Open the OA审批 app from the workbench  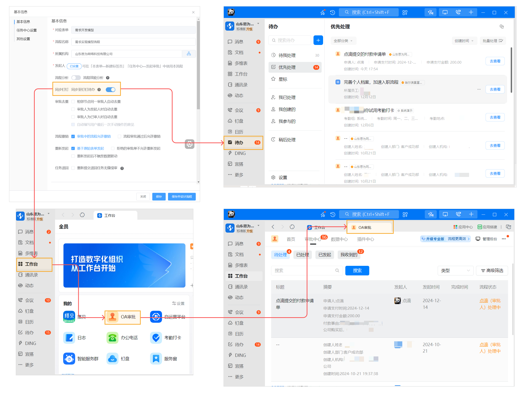click(123, 317)
